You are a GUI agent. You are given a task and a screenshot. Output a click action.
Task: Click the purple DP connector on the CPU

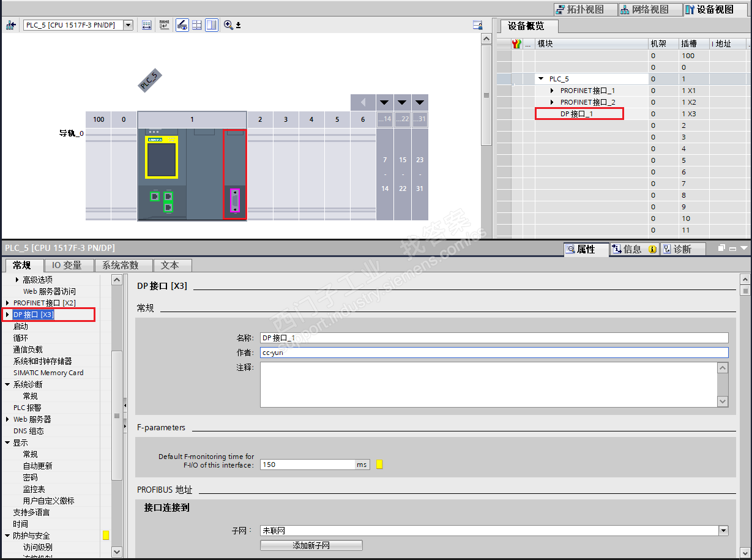tap(234, 200)
